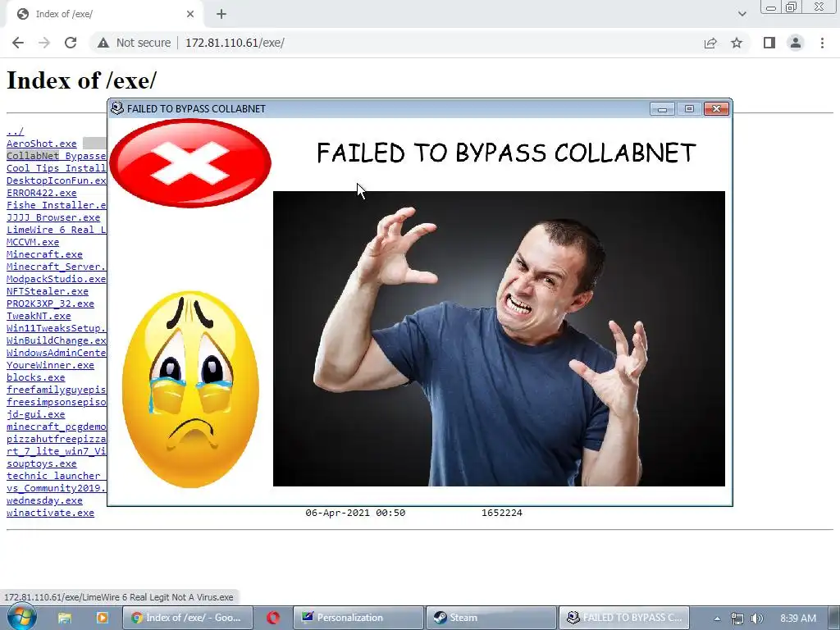Click PRO2K3XP_32.exe link
Image resolution: width=840 pixels, height=630 pixels.
point(50,304)
